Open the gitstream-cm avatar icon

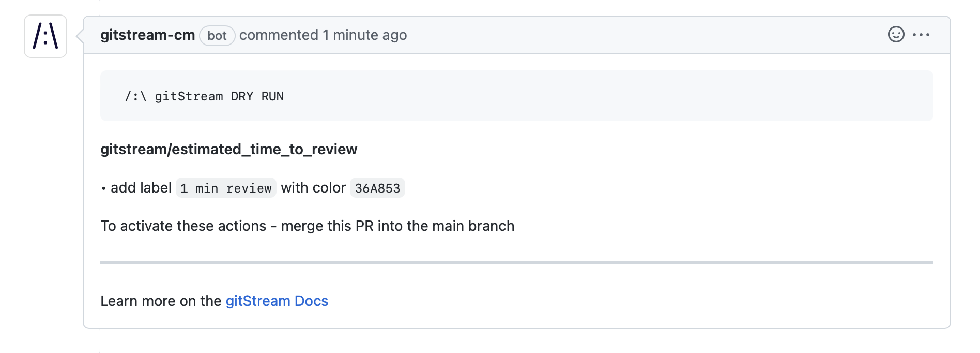pyautogui.click(x=45, y=36)
